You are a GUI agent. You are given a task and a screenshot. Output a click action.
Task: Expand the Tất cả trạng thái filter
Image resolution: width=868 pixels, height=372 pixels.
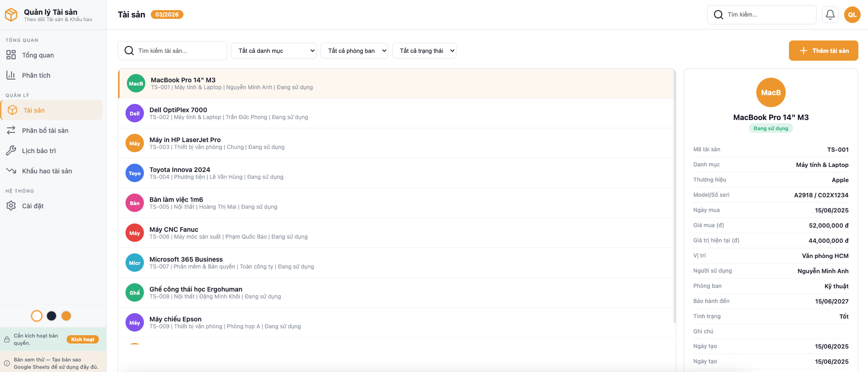tap(424, 51)
